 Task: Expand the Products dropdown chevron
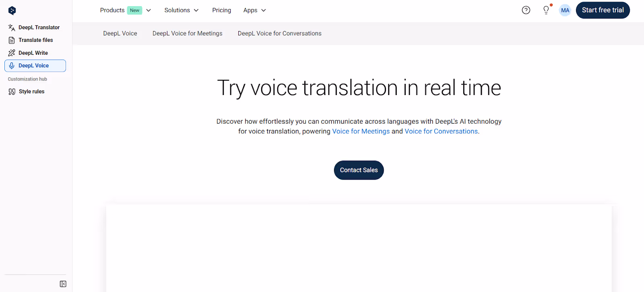coord(149,10)
